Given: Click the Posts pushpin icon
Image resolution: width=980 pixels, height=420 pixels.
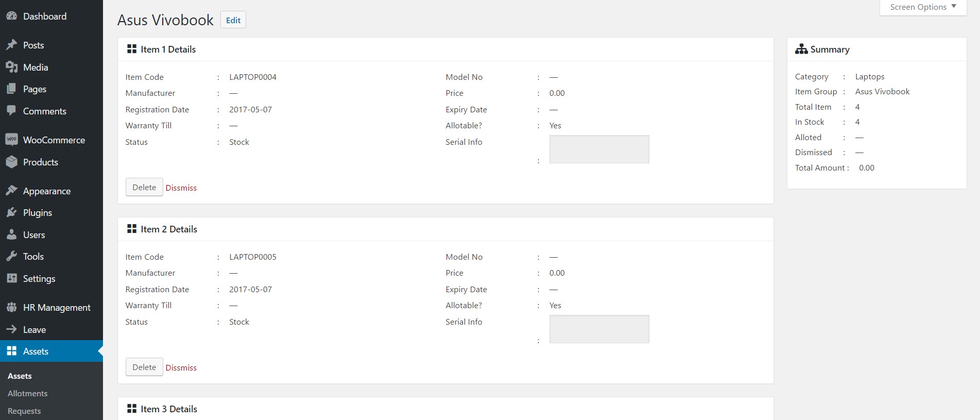Looking at the screenshot, I should 11,45.
